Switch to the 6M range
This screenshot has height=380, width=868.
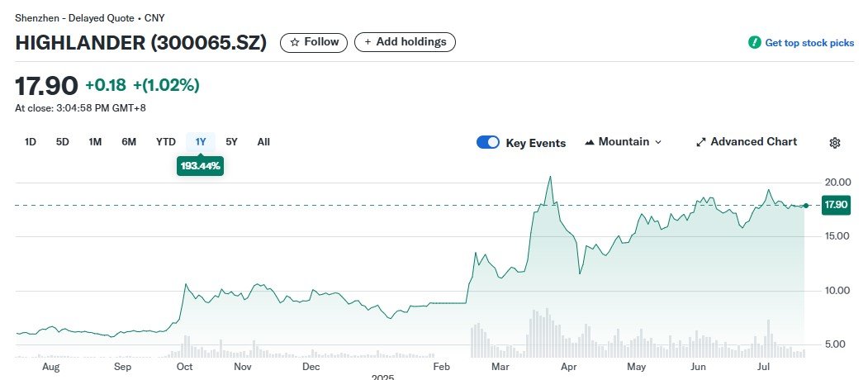pos(129,142)
